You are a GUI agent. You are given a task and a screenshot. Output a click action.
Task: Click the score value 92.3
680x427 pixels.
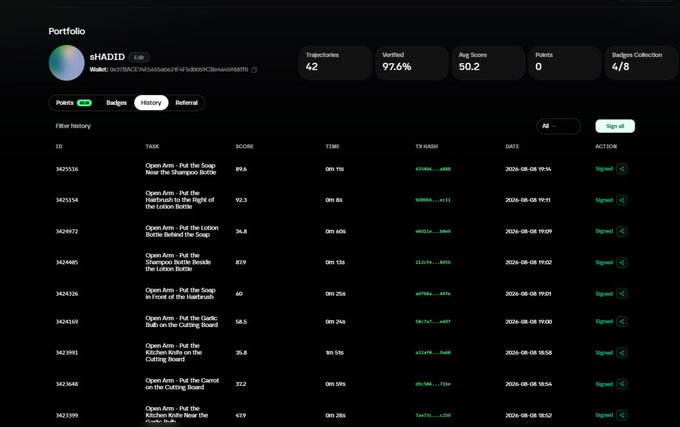[241, 200]
